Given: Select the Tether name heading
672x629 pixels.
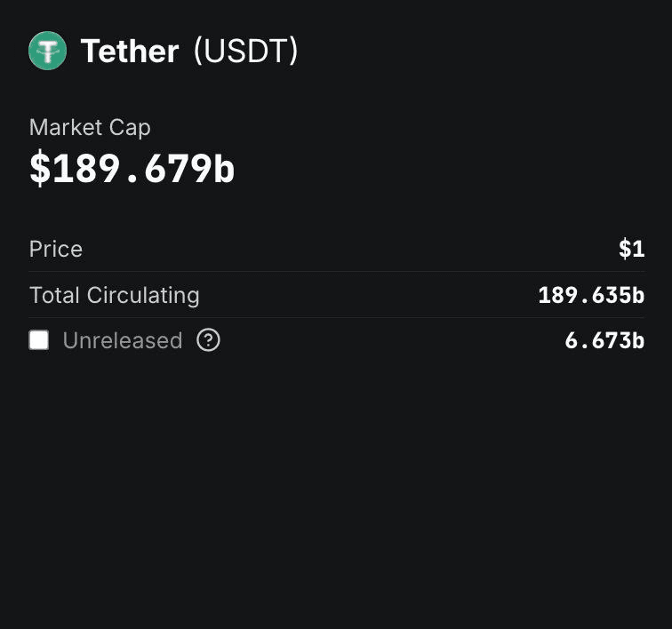Looking at the screenshot, I should [x=129, y=52].
